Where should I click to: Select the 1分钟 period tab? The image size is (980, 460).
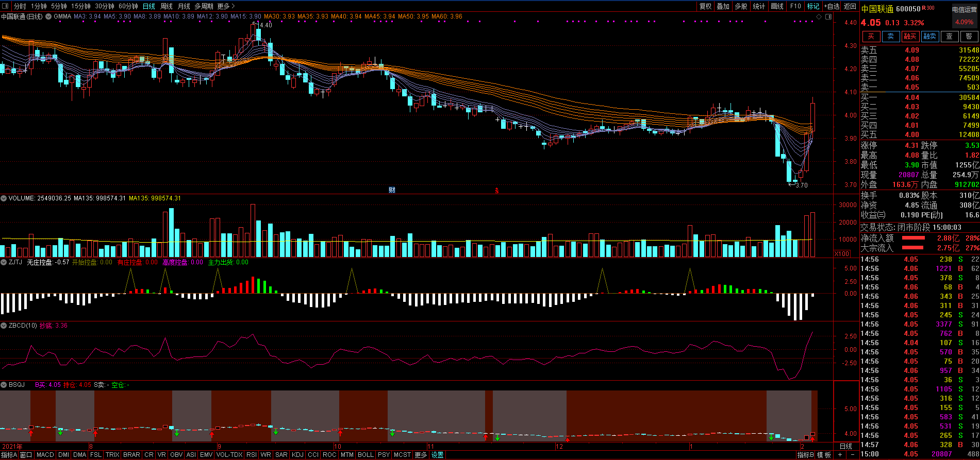click(x=39, y=6)
